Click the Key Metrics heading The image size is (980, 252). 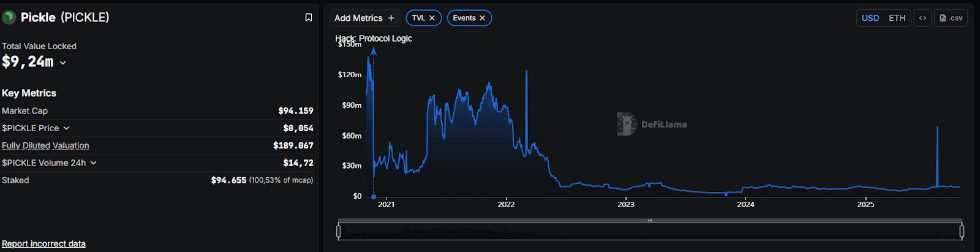[29, 93]
